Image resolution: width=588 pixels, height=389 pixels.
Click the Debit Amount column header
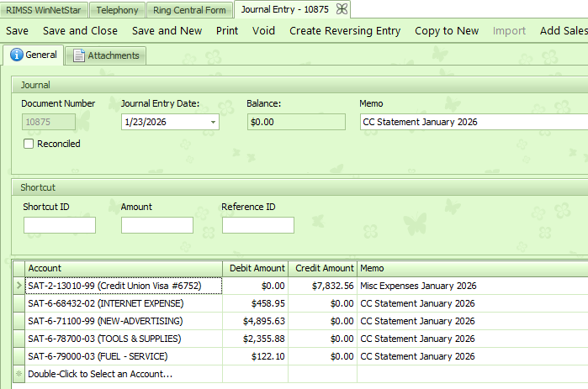[x=256, y=269]
